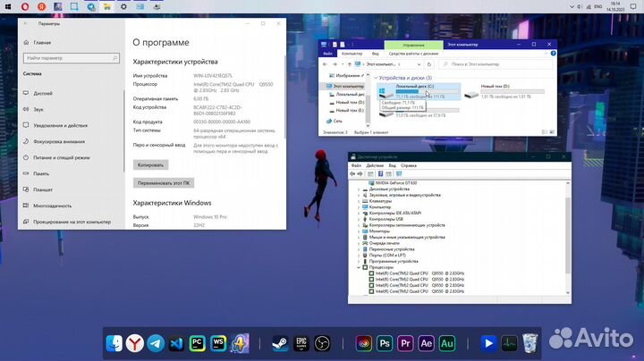Open Действие menu in Device Manager
This screenshot has height=361, width=644.
[375, 165]
